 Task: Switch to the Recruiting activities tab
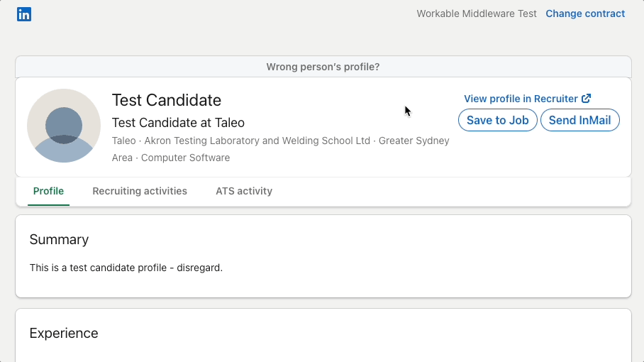point(140,191)
